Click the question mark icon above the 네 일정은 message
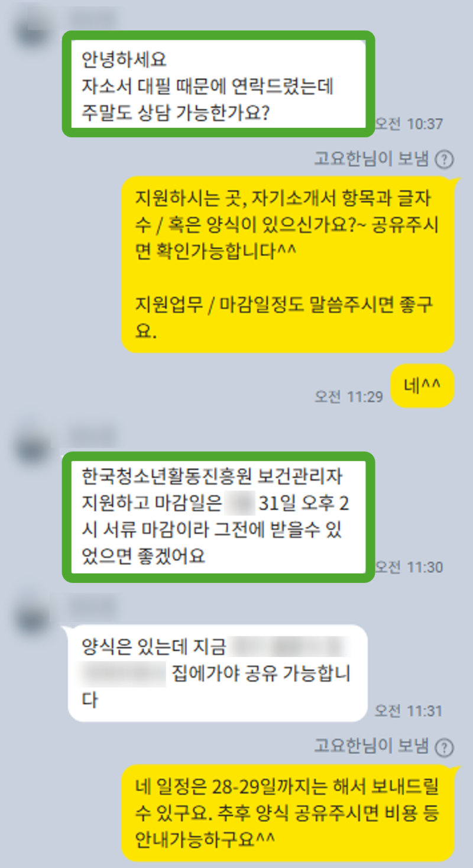The height and width of the screenshot is (868, 473). pos(443,748)
